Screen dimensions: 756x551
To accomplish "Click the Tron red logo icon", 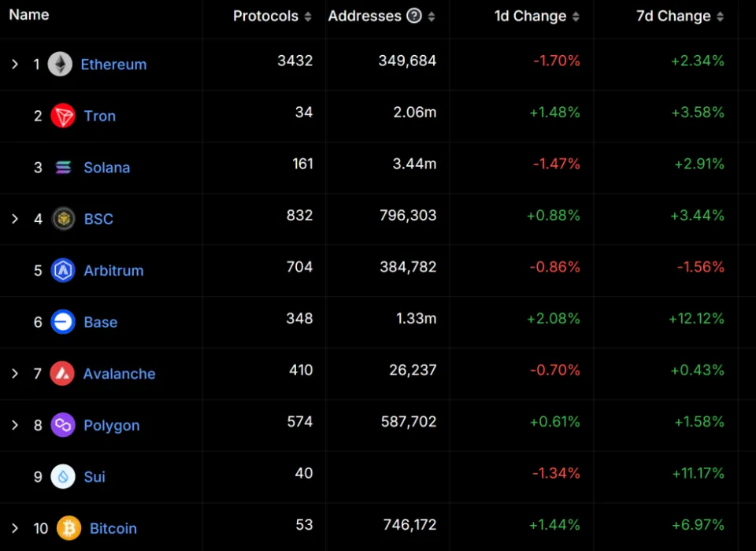I will click(x=63, y=116).
